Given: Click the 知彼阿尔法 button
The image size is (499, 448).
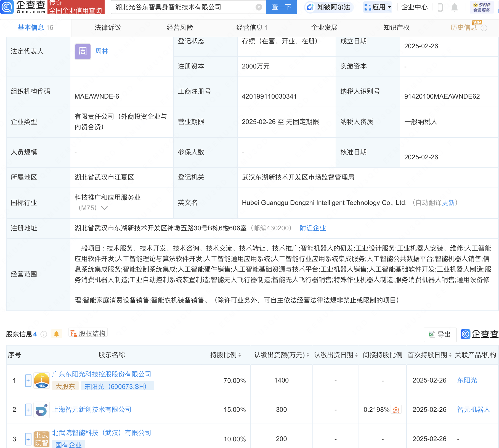Looking at the screenshot, I should 329,7.
